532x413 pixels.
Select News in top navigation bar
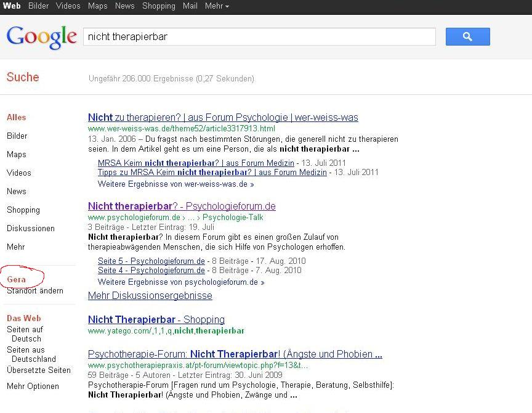tap(124, 6)
